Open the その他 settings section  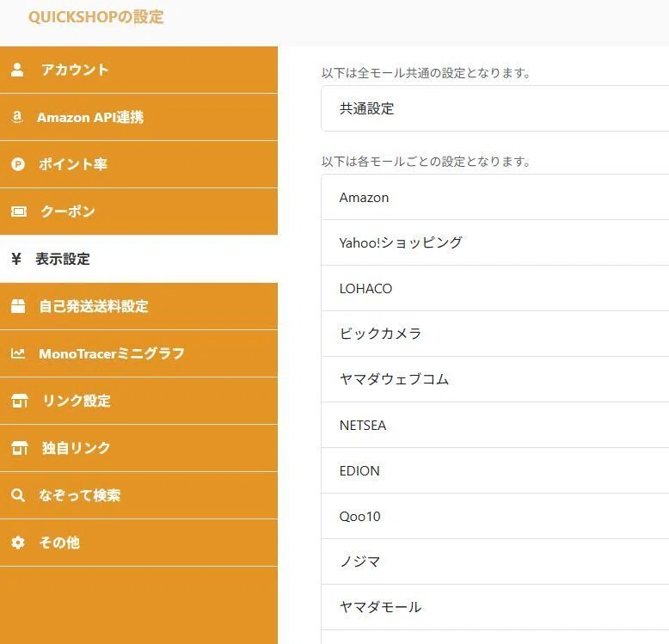click(138, 543)
